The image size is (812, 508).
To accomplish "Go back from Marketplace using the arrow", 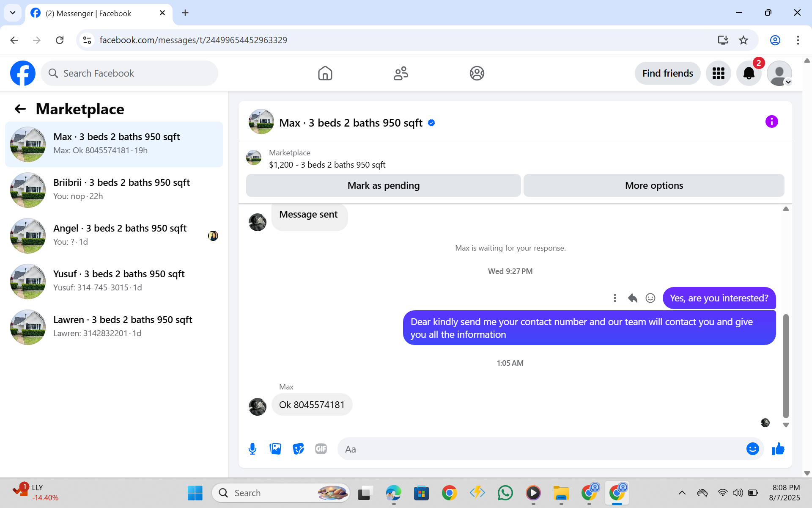I will [20, 109].
